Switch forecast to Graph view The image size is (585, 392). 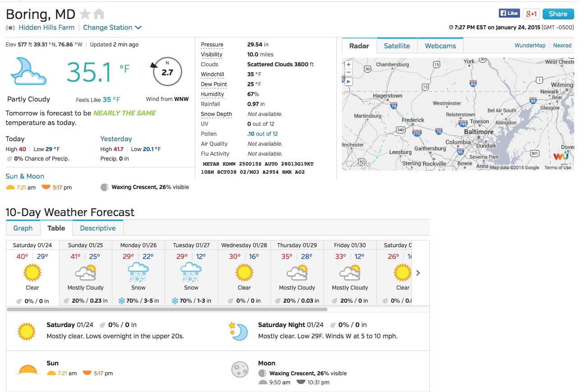23,228
